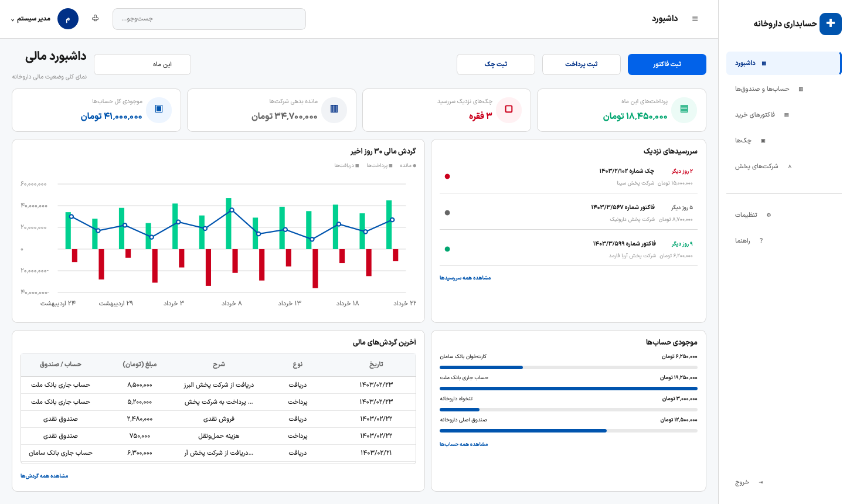
Task: Click gray status dot of invoice 1403/3/567
Action: coord(447,213)
